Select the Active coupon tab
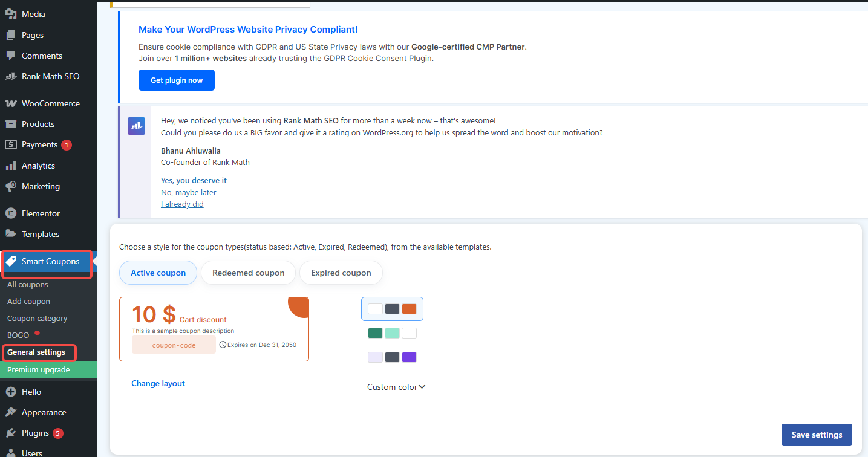868x457 pixels. [158, 273]
